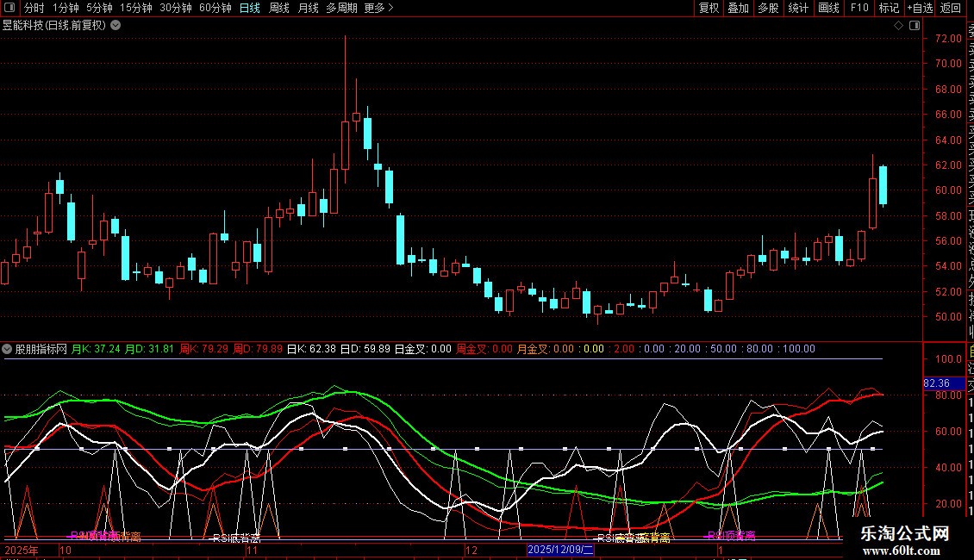The image size is (974, 560).
Task: Click the 复权 adjustment button
Action: 709,8
